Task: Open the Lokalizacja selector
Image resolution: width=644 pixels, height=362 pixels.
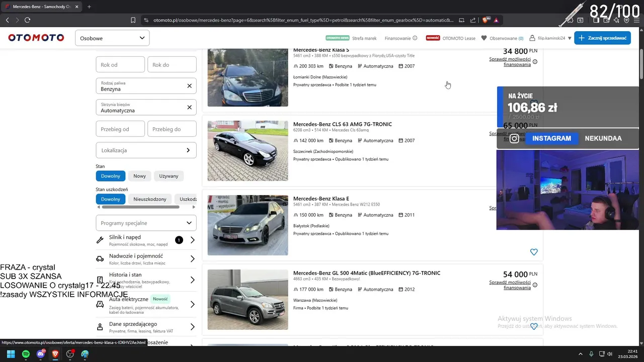Action: [x=146, y=150]
